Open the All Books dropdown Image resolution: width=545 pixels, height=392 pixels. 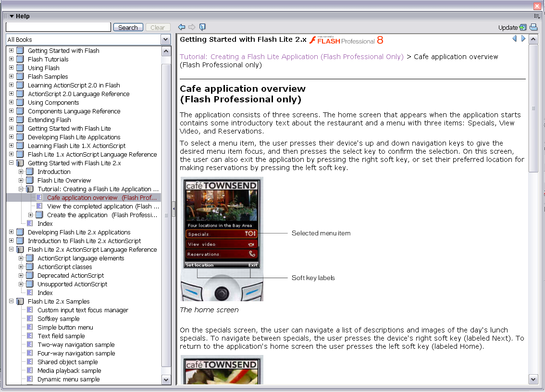[x=165, y=40]
